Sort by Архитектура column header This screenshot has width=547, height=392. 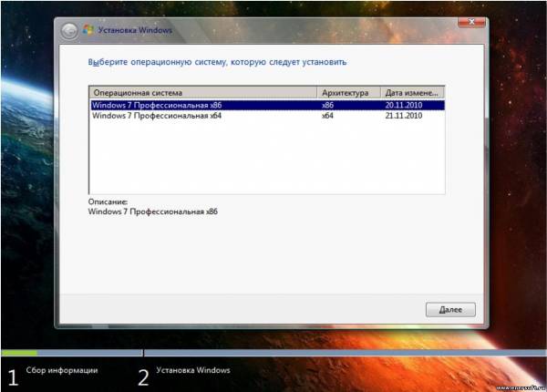[x=348, y=93]
